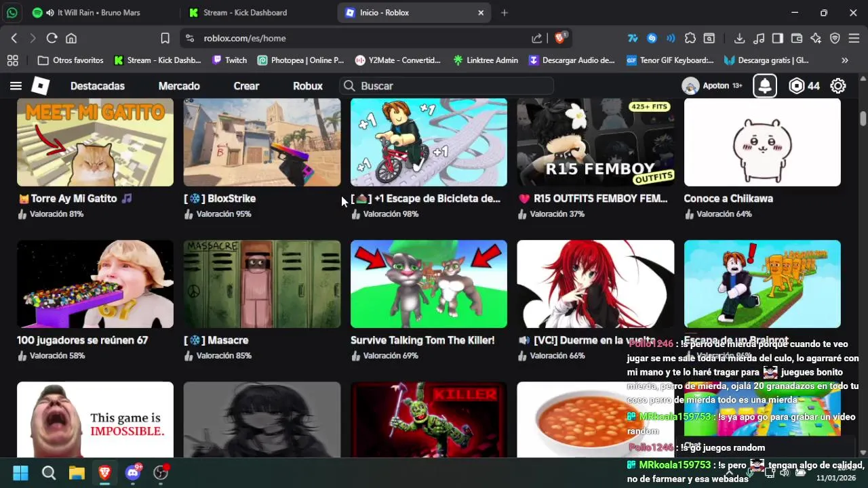Open File Explorer from taskbar
The width and height of the screenshot is (868, 488).
77,472
